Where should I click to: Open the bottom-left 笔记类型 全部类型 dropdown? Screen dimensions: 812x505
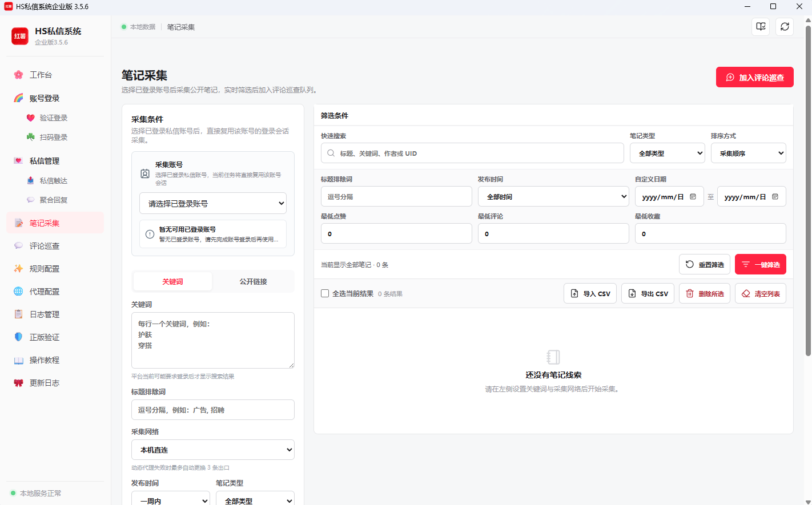[255, 498]
